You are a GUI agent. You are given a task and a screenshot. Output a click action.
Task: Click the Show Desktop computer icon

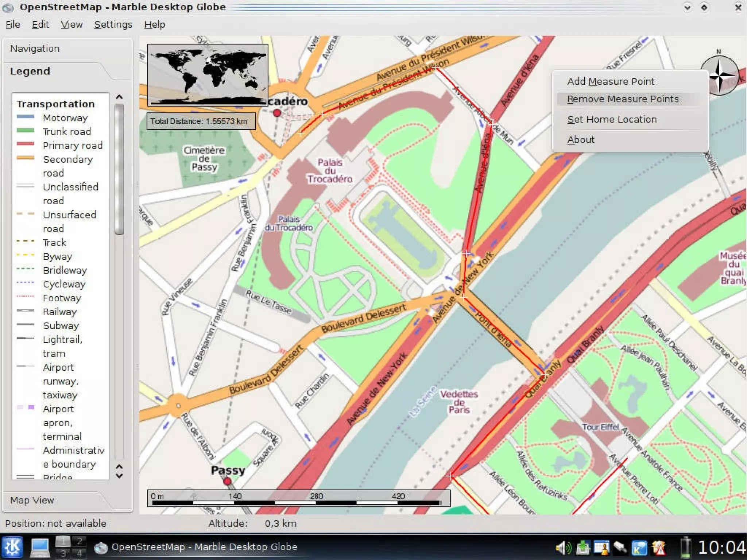[39, 547]
